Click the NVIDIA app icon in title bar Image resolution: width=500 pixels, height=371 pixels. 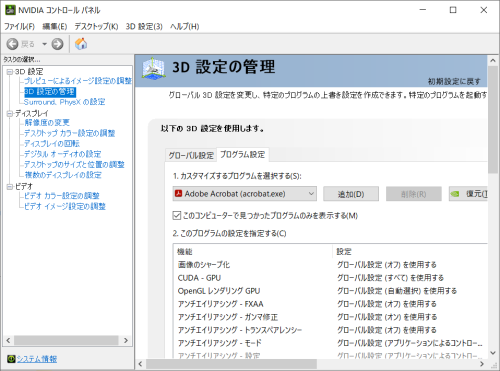(x=10, y=10)
